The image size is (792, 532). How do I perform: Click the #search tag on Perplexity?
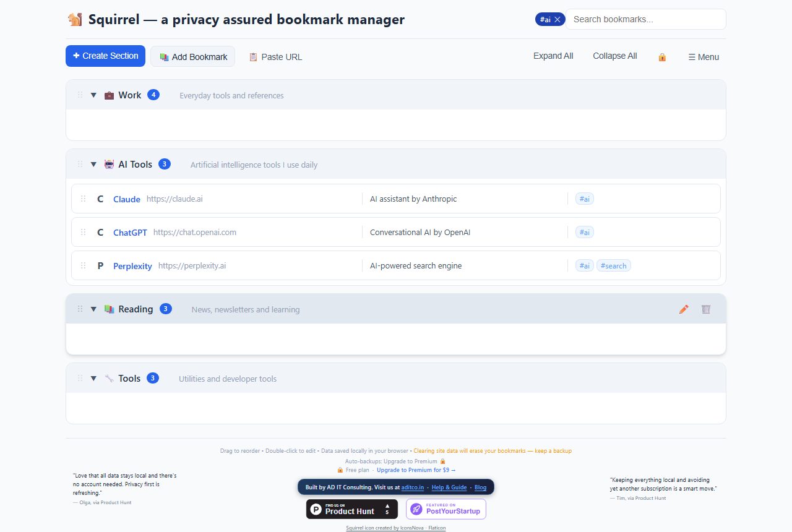[614, 266]
